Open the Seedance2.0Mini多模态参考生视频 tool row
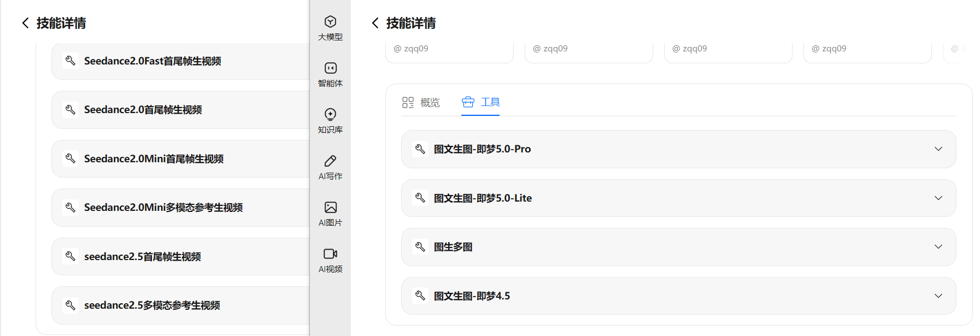The image size is (980, 336). 180,208
